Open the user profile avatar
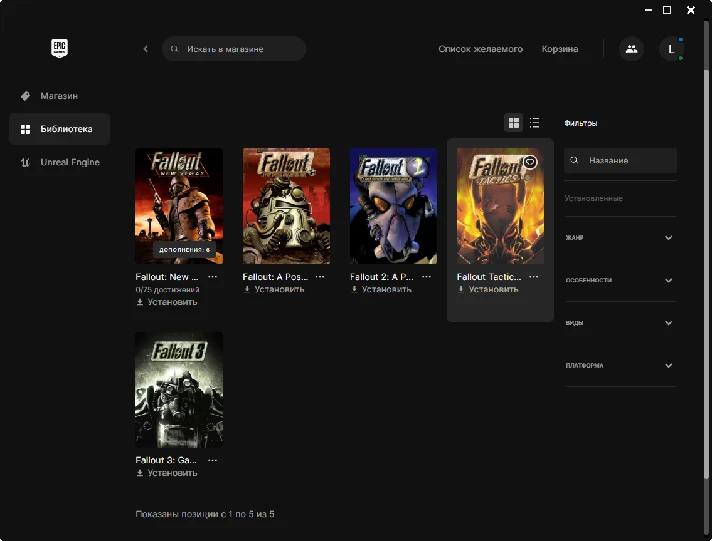Image resolution: width=712 pixels, height=541 pixels. (x=671, y=48)
